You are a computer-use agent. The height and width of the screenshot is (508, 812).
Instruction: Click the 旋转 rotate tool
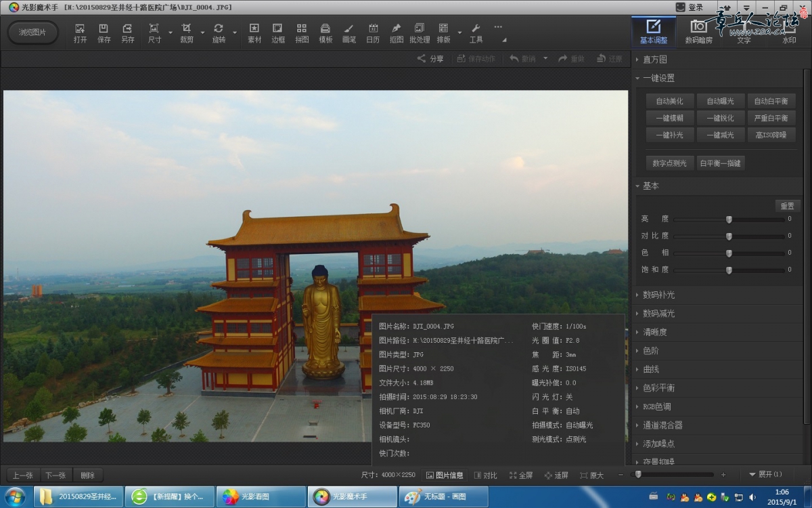[219, 33]
